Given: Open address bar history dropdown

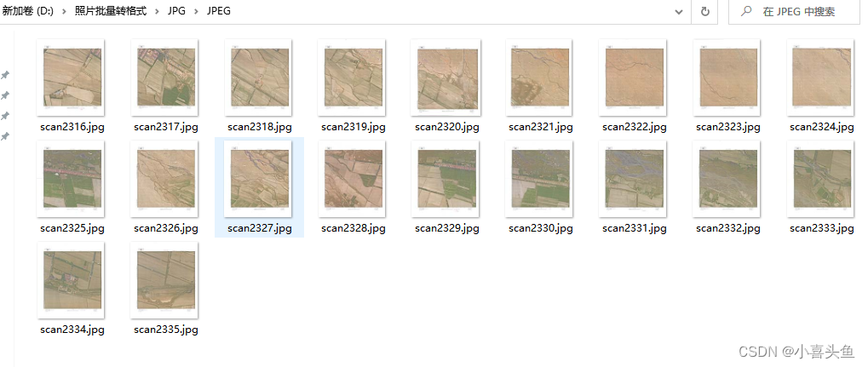Looking at the screenshot, I should click(x=679, y=12).
